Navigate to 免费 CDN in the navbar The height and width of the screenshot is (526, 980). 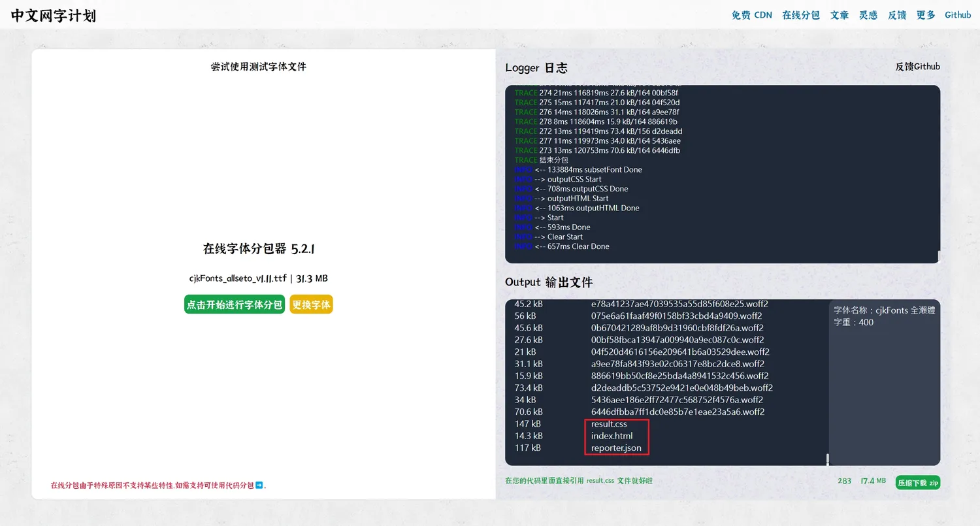(752, 14)
